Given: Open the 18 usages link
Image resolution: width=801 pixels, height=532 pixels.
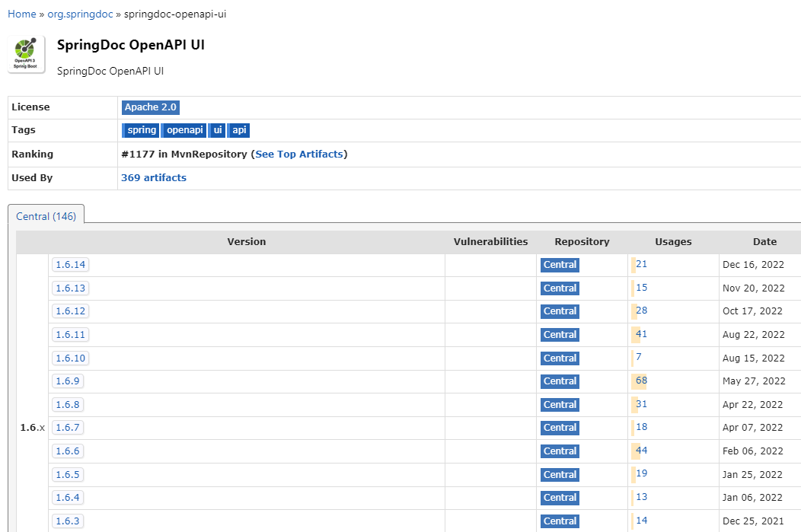Looking at the screenshot, I should coord(642,427).
